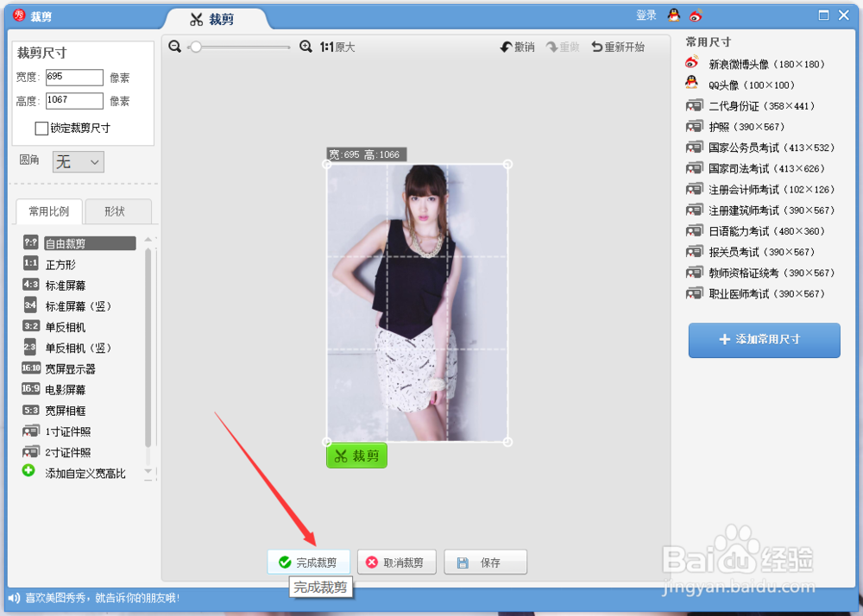Click the 添加常用尺寸 blue button
The height and width of the screenshot is (616, 863).
tap(764, 340)
